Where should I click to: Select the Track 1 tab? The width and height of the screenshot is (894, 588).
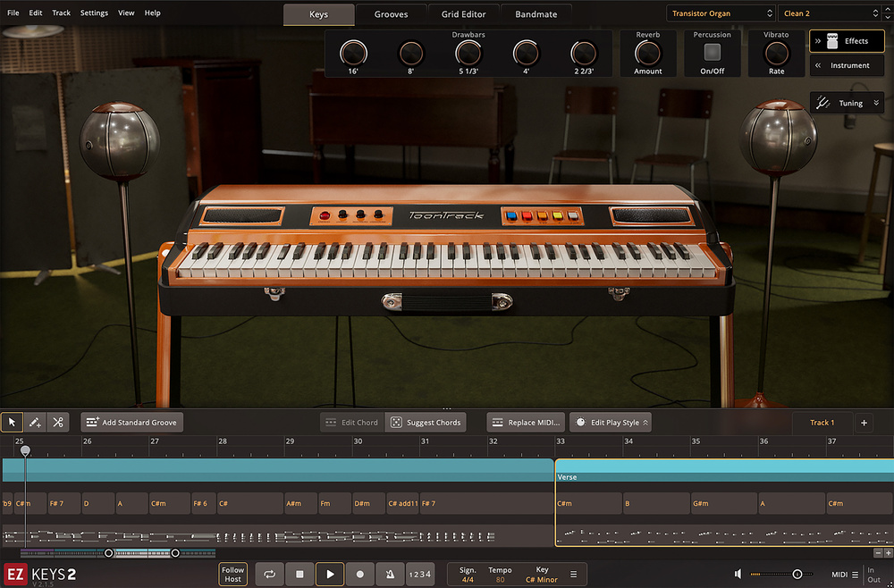point(822,422)
